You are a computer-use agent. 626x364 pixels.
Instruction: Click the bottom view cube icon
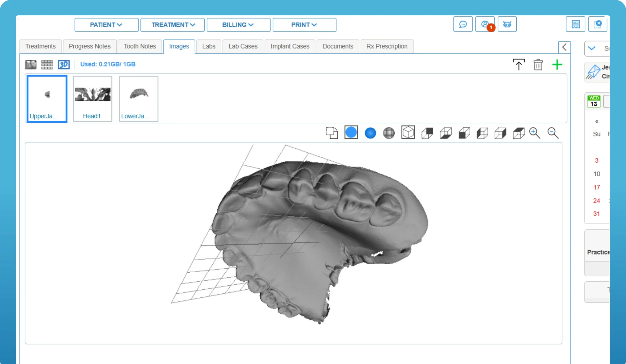446,133
